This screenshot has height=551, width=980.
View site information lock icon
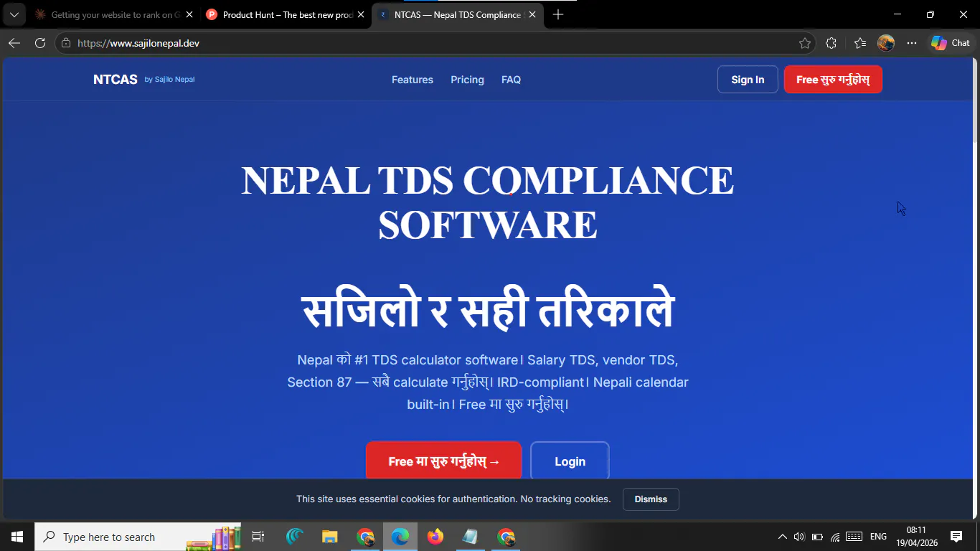coord(66,43)
